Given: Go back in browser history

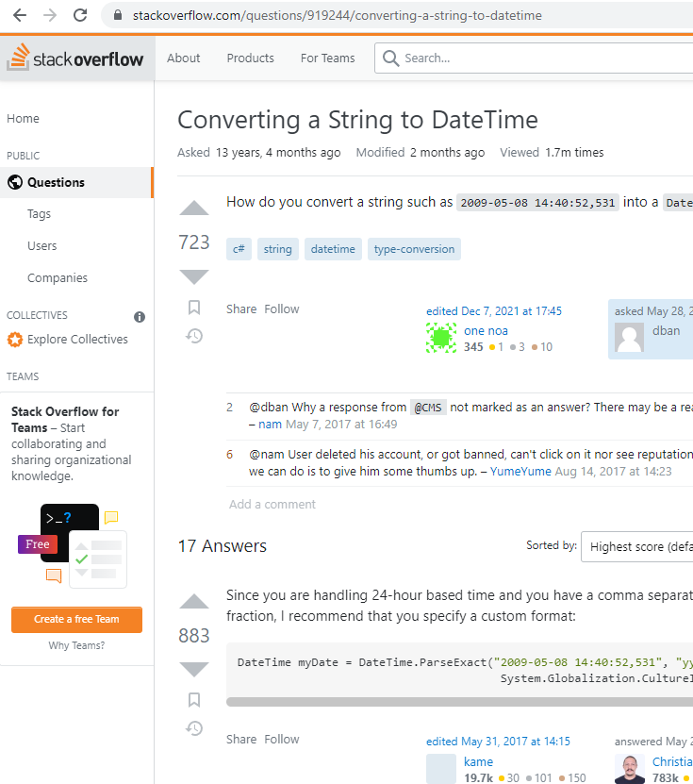Looking at the screenshot, I should point(19,16).
